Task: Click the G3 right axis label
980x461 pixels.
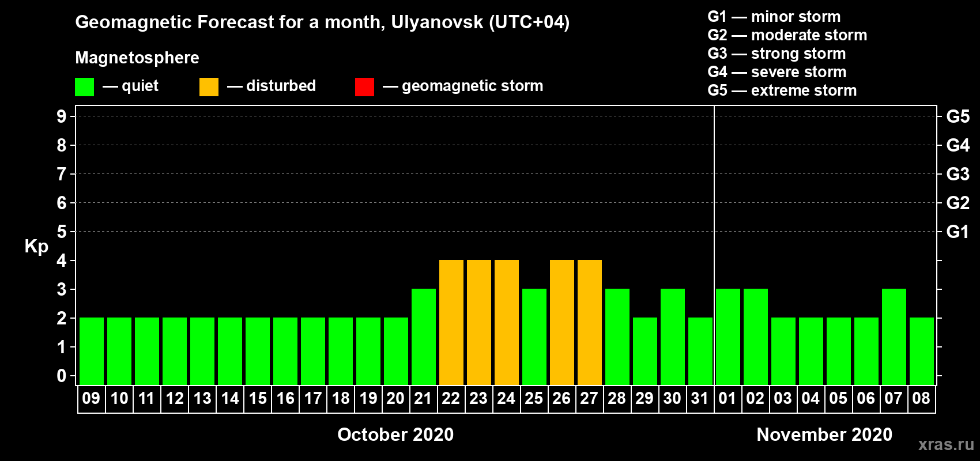Action: point(958,174)
